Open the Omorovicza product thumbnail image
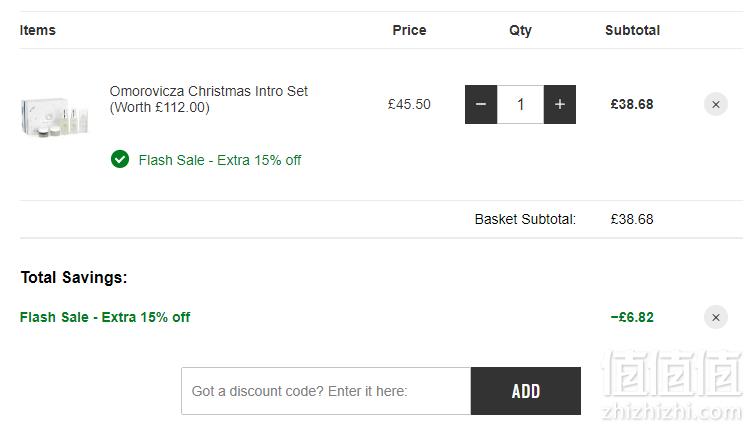Image resolution: width=751 pixels, height=429 pixels. pos(55,117)
